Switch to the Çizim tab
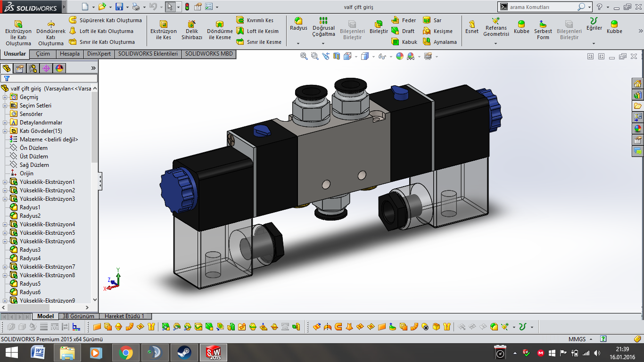644x362 pixels. click(43, 54)
